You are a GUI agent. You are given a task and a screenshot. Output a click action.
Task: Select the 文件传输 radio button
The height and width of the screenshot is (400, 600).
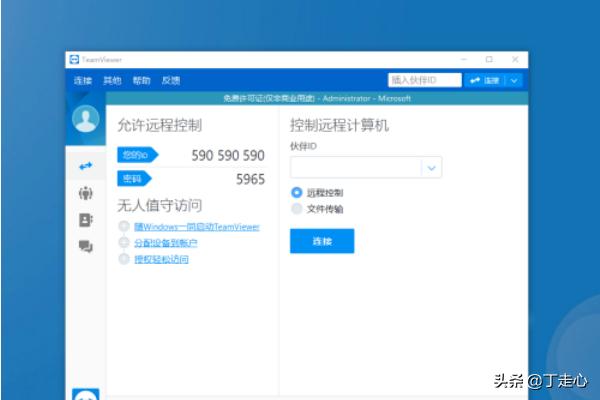click(297, 209)
